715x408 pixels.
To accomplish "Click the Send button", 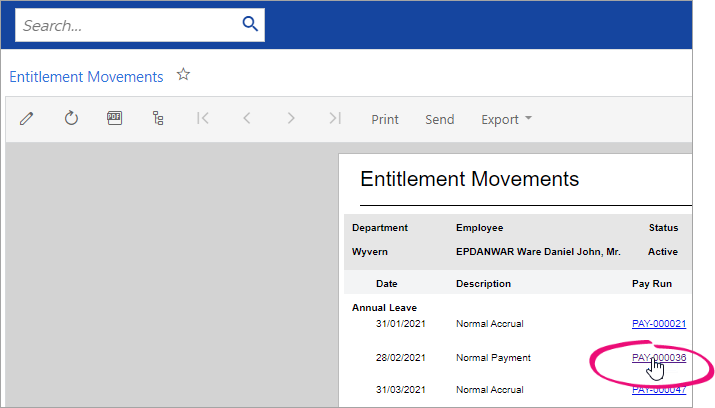I will pyautogui.click(x=440, y=119).
